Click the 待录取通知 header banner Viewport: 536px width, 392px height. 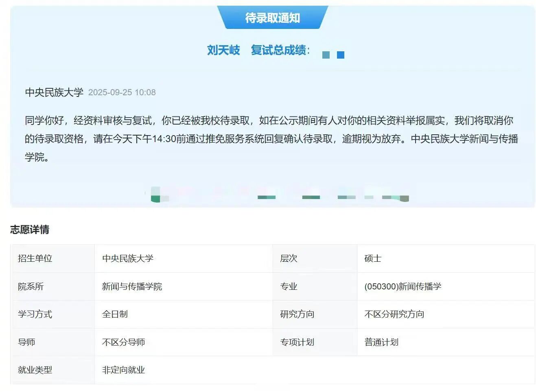click(272, 18)
